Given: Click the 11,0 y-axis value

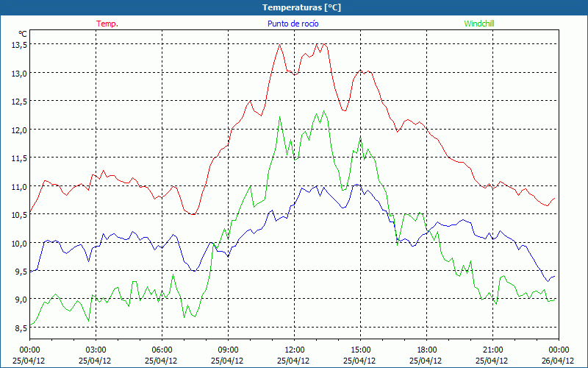Looking at the screenshot, I should [19, 186].
